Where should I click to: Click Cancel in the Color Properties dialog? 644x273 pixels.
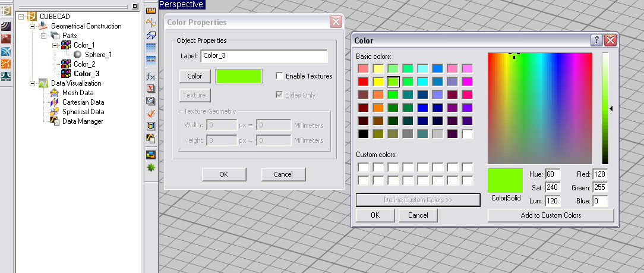283,174
